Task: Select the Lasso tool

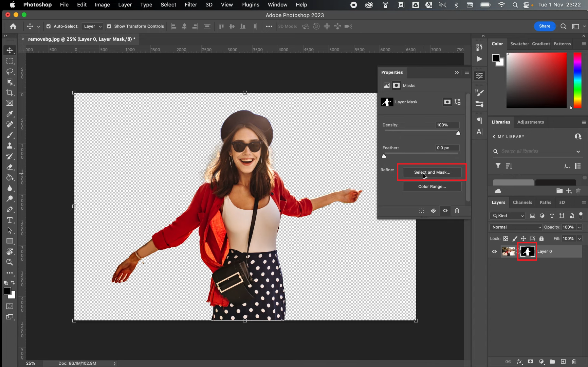Action: tap(10, 71)
